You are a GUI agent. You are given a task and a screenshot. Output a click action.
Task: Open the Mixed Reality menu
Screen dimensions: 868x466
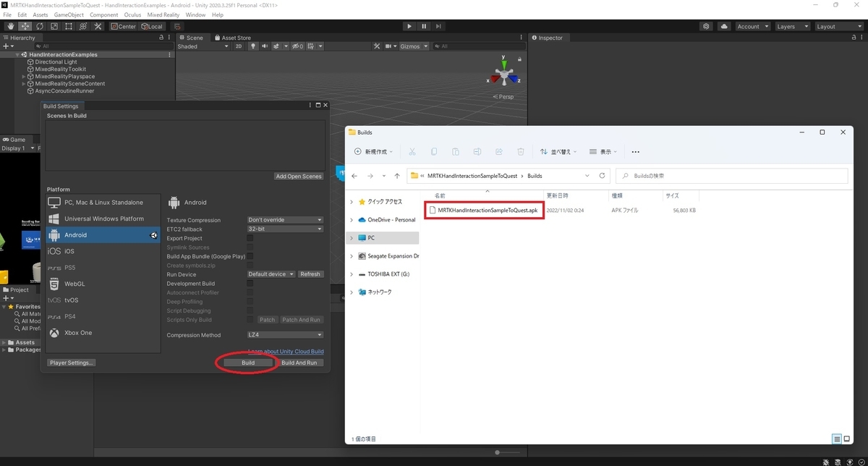[163, 14]
